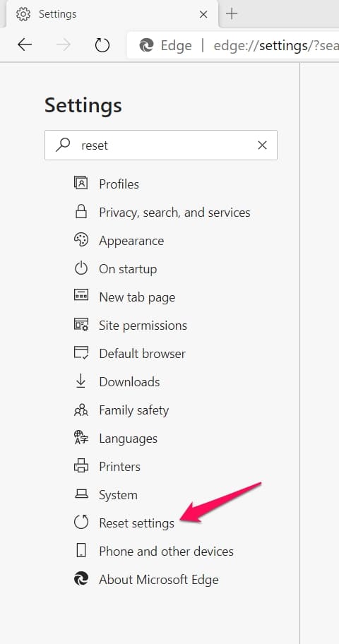Select Default browser in the sidebar
The height and width of the screenshot is (644, 339).
coord(142,354)
